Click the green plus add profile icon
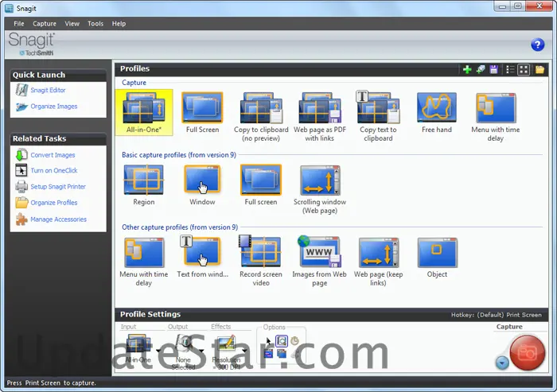The height and width of the screenshot is (392, 557). coord(467,69)
